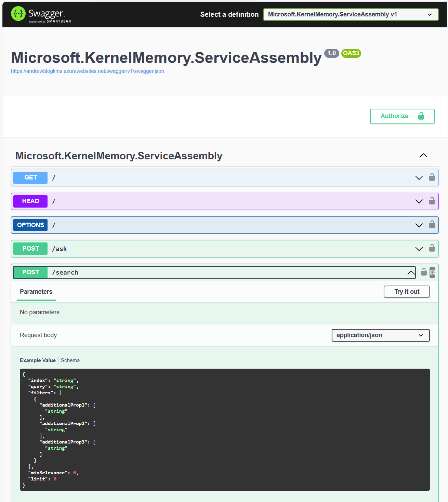
Task: Collapse the POST /search endpoint
Action: click(411, 273)
